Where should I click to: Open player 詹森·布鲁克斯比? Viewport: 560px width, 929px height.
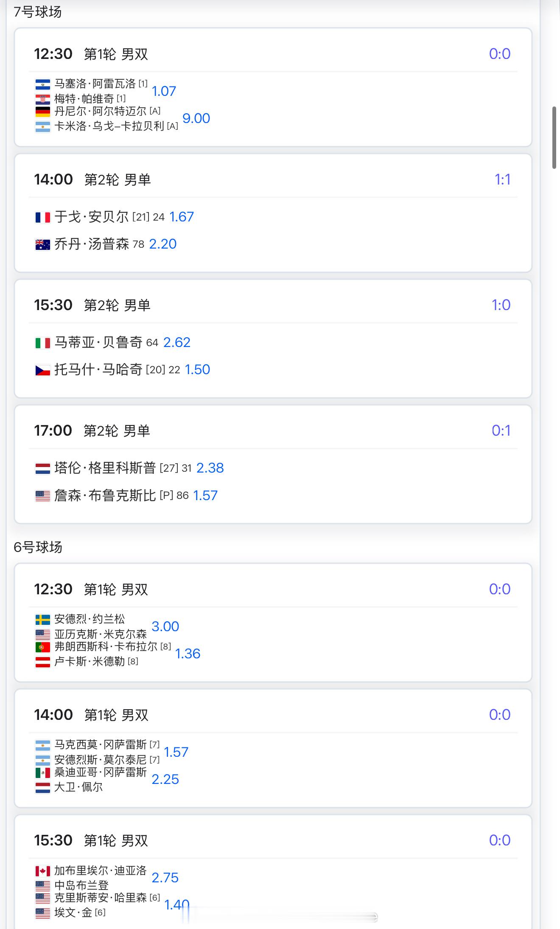[x=105, y=495]
